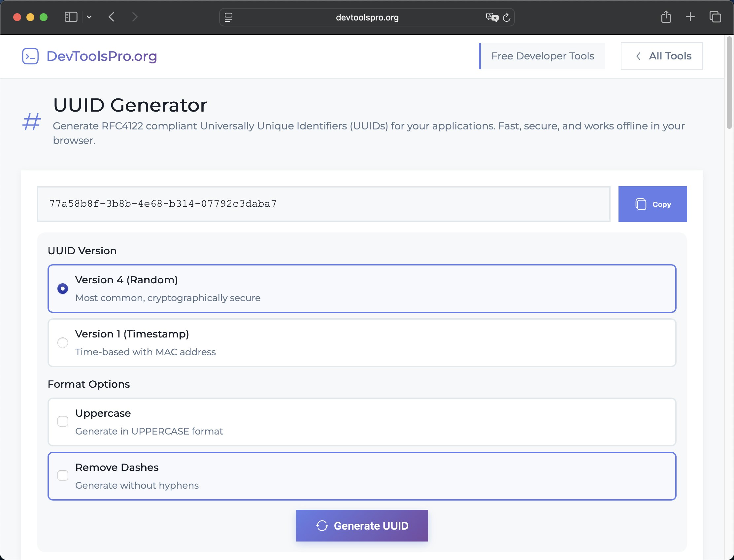Select the Version 4 radio indicator
Viewport: 734px width, 560px height.
click(x=63, y=288)
